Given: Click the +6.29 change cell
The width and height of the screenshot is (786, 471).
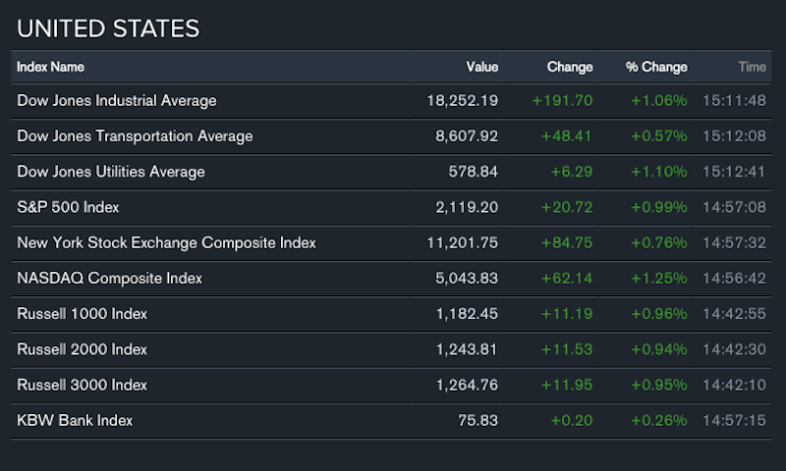Looking at the screenshot, I should 572,172.
